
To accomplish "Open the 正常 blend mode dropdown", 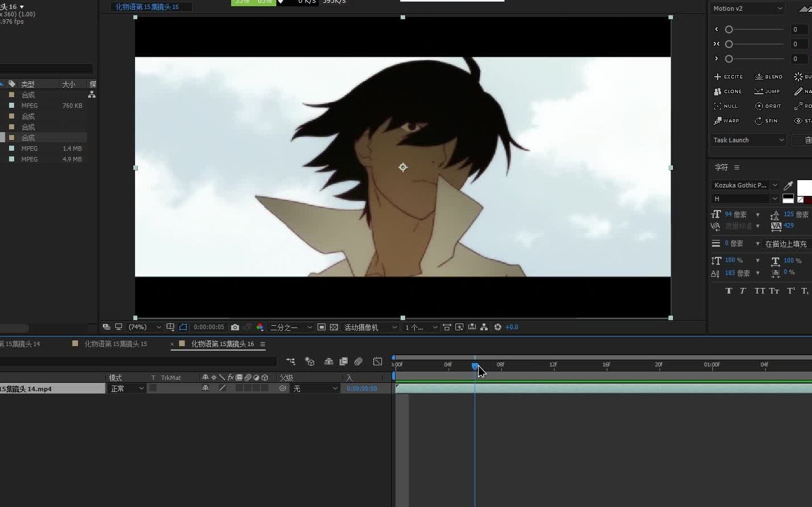I will pyautogui.click(x=127, y=388).
